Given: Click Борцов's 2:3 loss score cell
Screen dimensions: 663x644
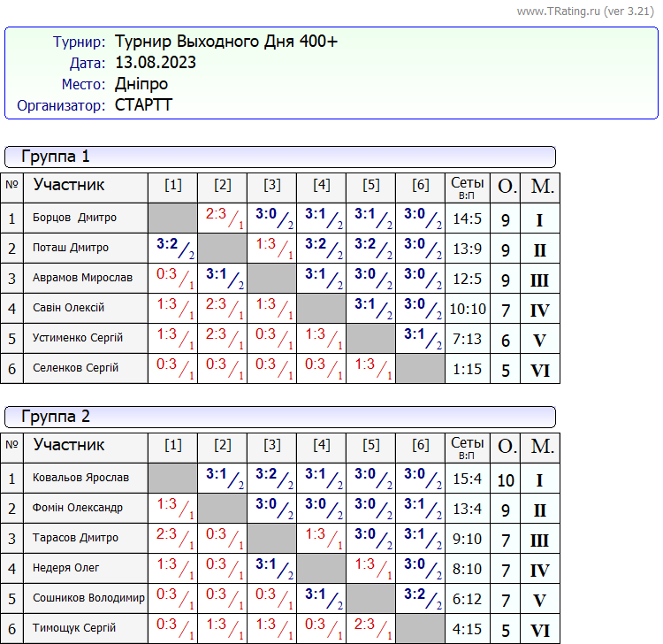Looking at the screenshot, I should [x=222, y=216].
